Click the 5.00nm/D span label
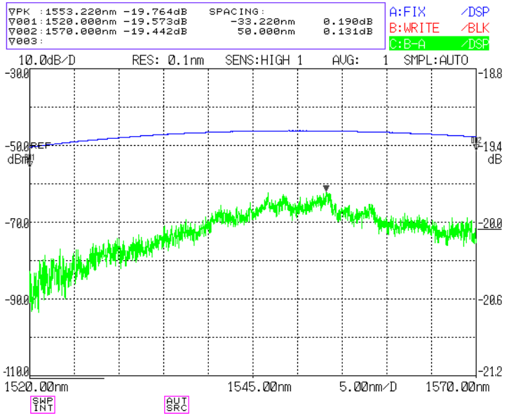The width and height of the screenshot is (509, 420). pyautogui.click(x=368, y=387)
